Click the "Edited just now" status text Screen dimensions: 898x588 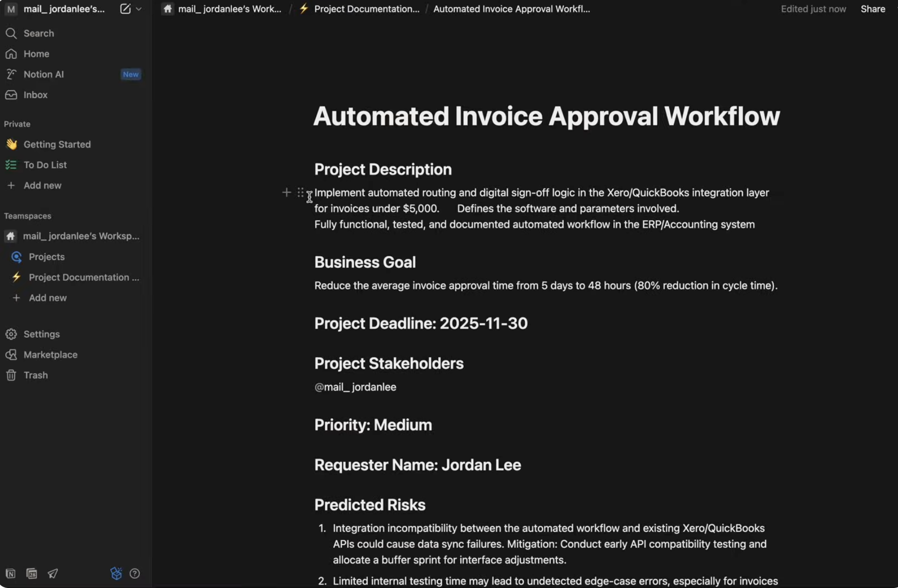[813, 9]
